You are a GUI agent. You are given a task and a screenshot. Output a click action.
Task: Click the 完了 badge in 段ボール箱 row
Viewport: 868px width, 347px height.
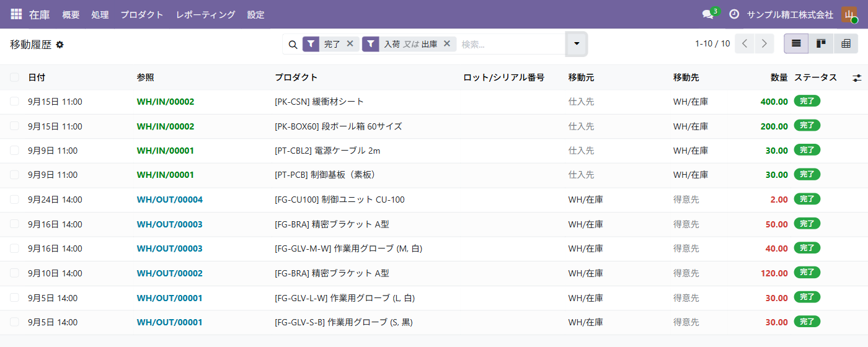pyautogui.click(x=807, y=126)
